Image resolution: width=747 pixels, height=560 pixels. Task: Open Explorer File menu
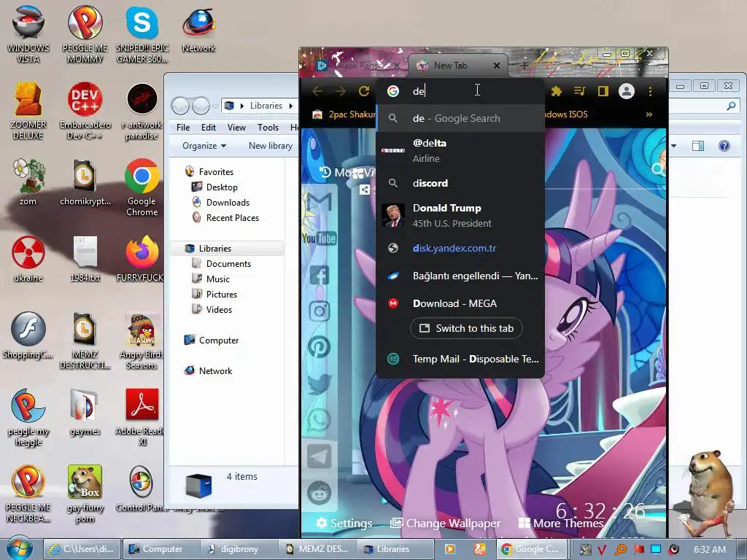(183, 127)
